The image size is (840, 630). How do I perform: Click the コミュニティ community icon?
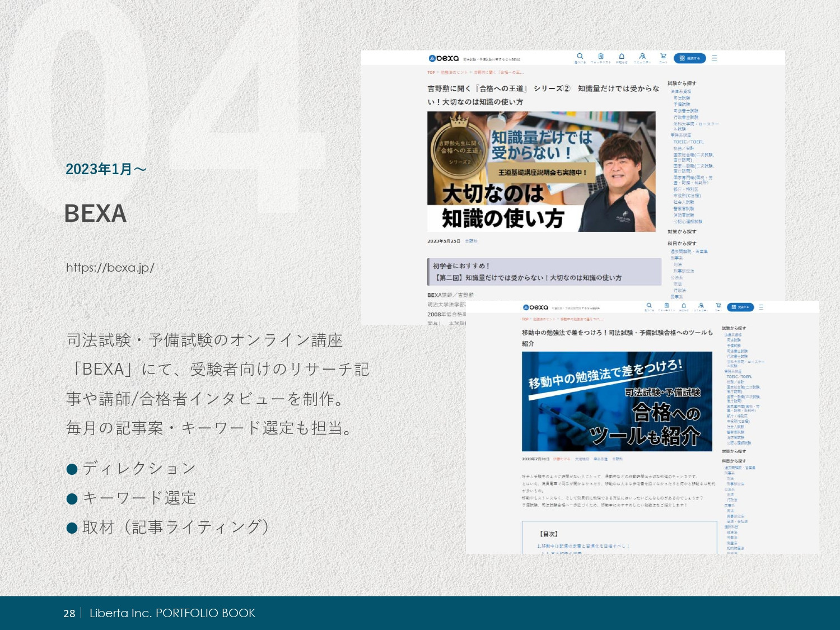(x=642, y=55)
